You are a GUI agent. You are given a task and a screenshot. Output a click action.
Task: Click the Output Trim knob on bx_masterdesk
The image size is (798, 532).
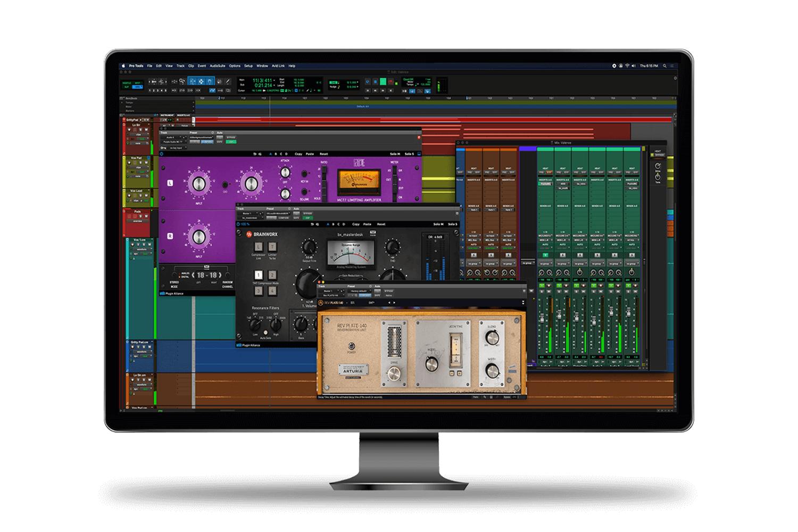tap(309, 246)
